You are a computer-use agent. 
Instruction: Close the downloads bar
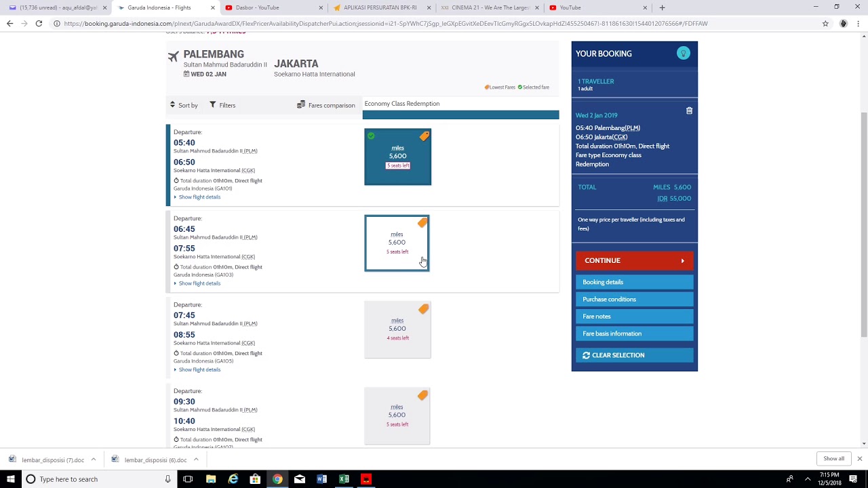pyautogui.click(x=859, y=459)
